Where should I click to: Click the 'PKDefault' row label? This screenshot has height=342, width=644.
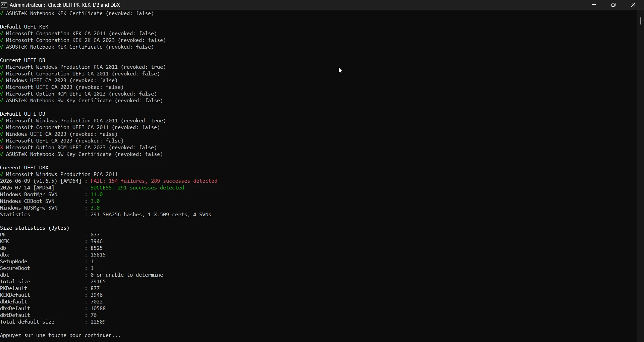pyautogui.click(x=14, y=288)
